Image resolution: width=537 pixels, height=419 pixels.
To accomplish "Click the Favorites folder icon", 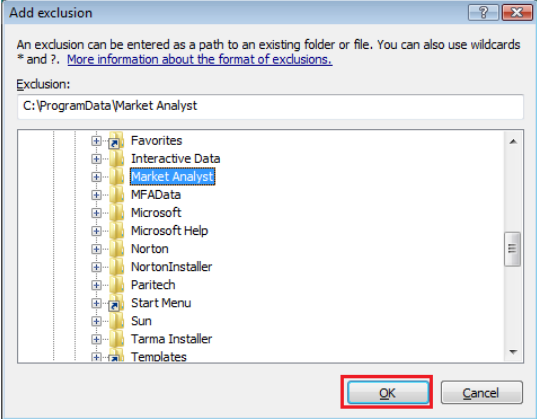I will pos(116,140).
